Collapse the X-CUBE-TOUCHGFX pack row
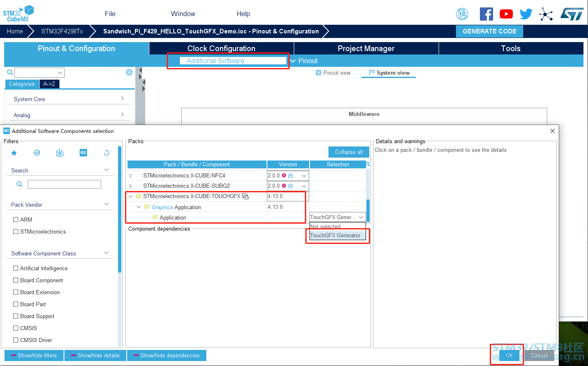 tap(130, 196)
